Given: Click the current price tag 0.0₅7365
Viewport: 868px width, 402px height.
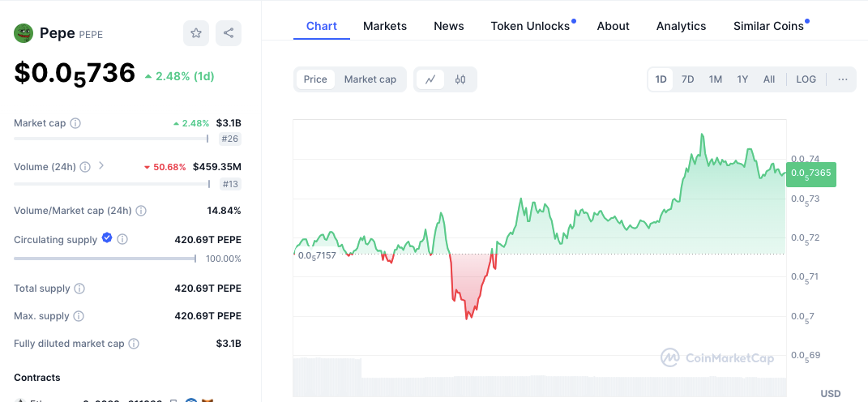Looking at the screenshot, I should click(811, 173).
